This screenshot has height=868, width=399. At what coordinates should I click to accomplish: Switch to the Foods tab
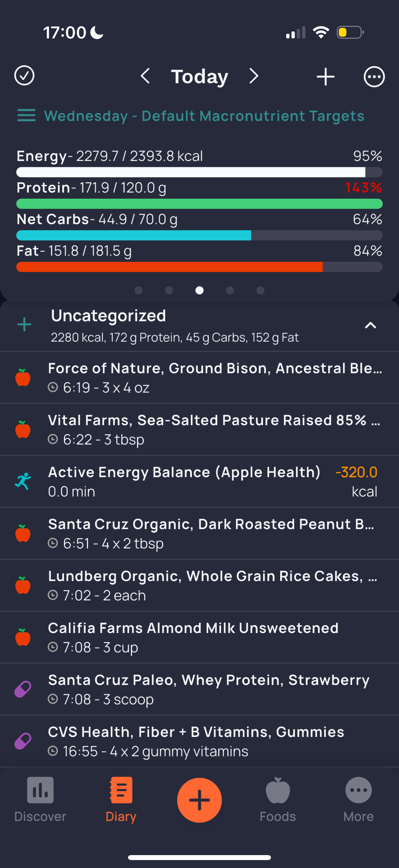point(278,800)
